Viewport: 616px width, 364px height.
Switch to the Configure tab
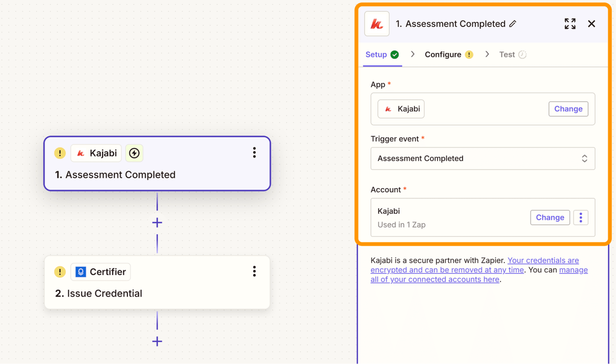[449, 55]
